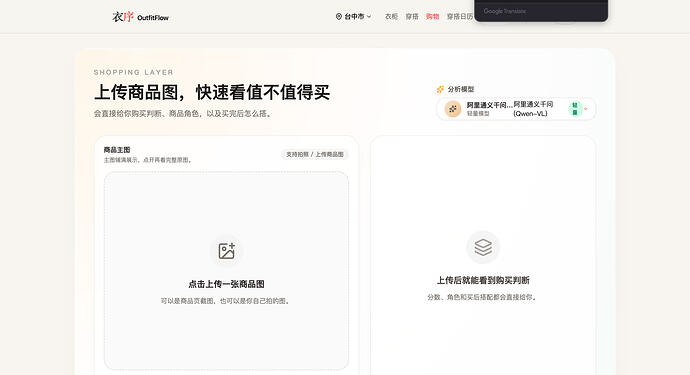690x375 pixels.
Task: Click 点击上传一张商品图 to upload
Action: pos(226,284)
